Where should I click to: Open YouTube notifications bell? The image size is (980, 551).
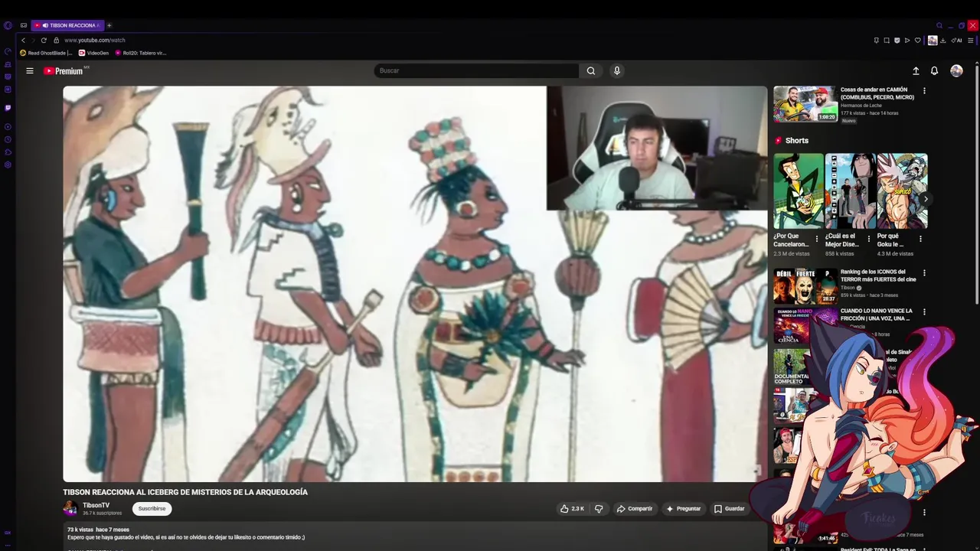coord(935,70)
